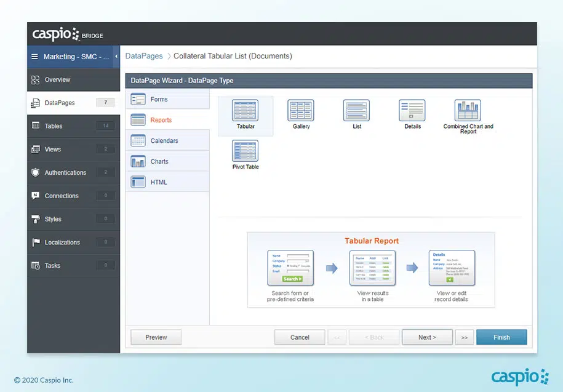Select the HTML DataPage category

click(x=168, y=182)
